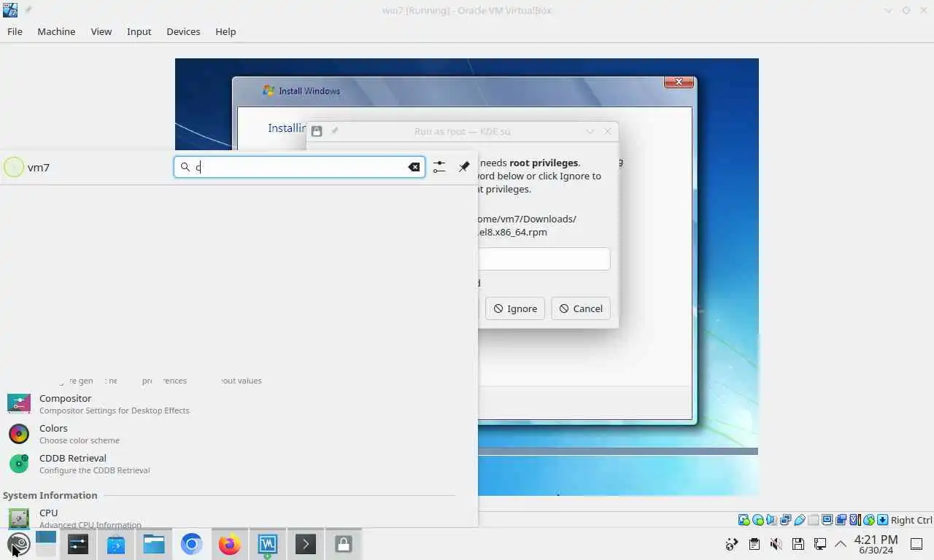Click keyboard capture icon beside Right Ctrl
Screen dimensions: 934x560
click(x=883, y=520)
